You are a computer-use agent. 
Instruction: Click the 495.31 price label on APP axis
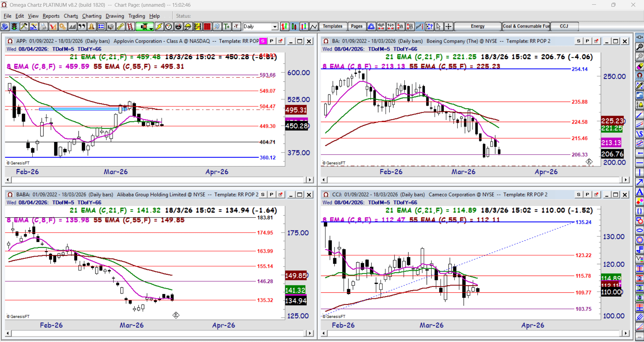296,110
